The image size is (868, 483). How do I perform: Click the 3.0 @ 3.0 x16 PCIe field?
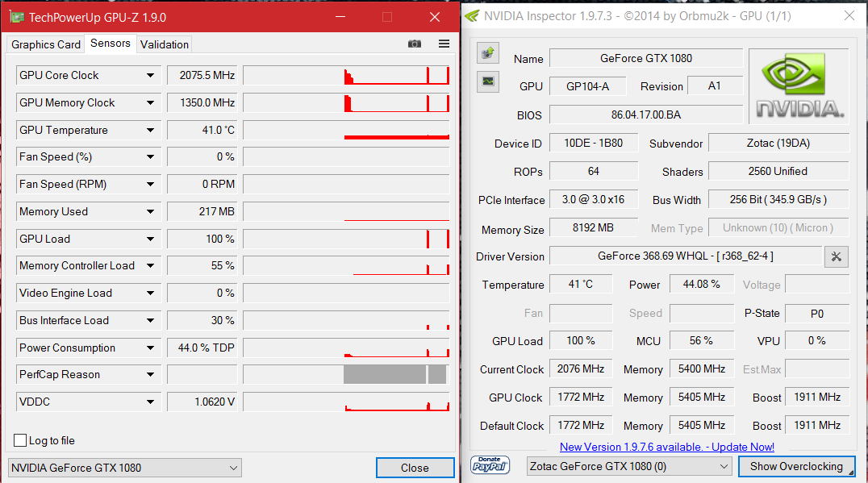tap(594, 199)
